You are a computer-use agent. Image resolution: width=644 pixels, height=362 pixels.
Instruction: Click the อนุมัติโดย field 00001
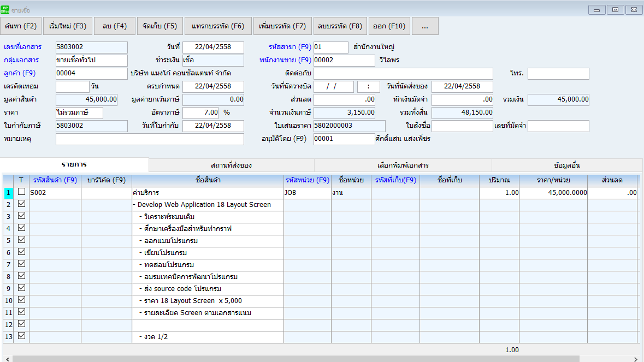(344, 139)
